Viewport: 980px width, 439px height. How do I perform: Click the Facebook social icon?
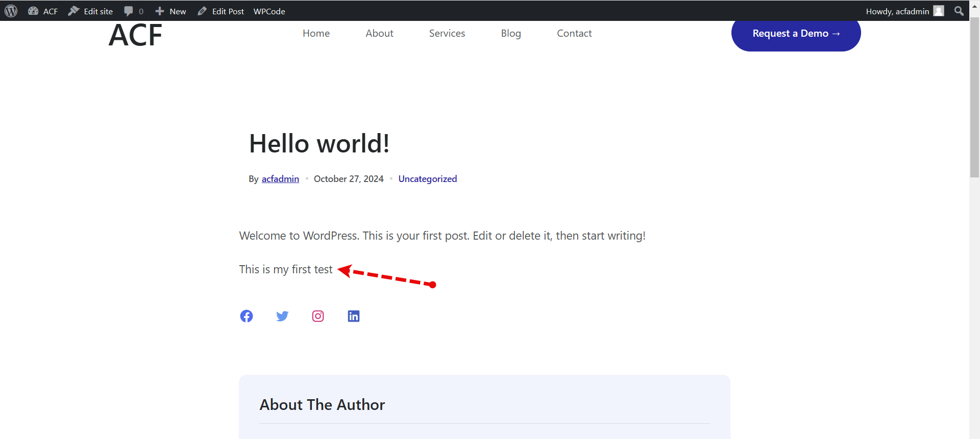247,316
